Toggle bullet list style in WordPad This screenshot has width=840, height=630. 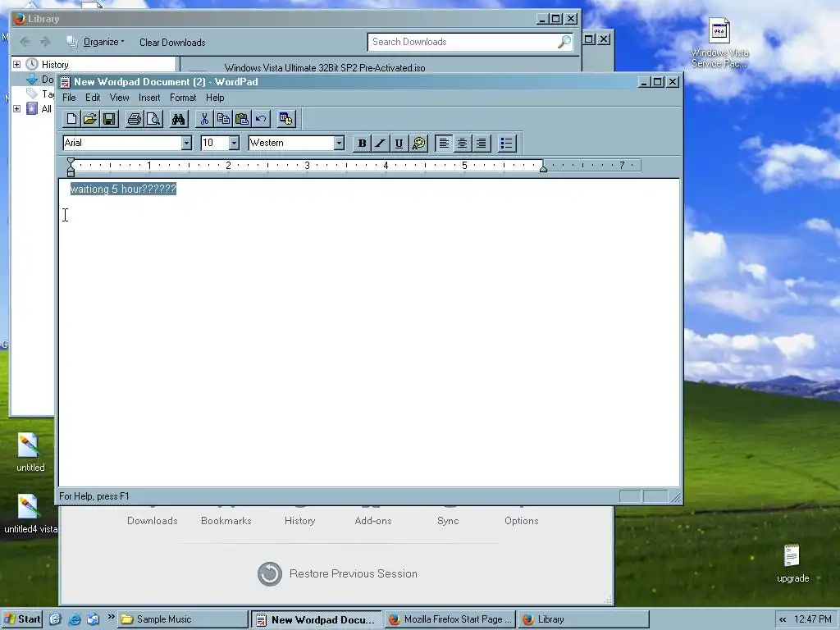[506, 143]
